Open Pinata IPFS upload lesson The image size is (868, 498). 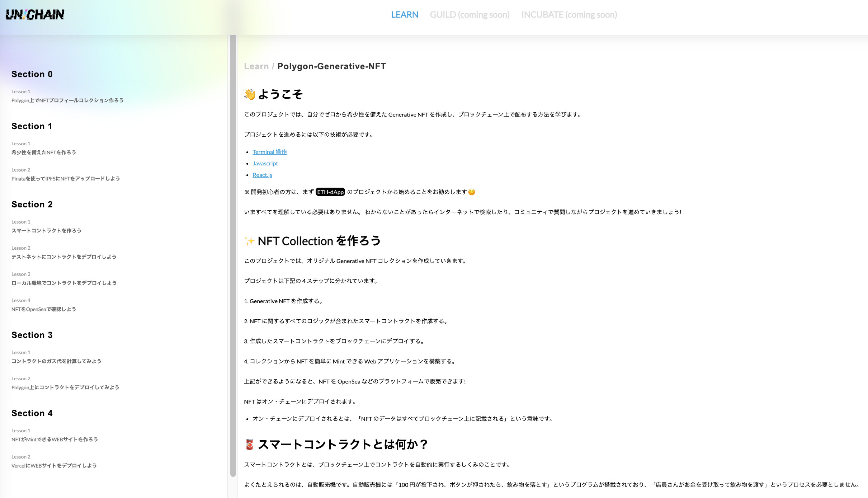(66, 178)
